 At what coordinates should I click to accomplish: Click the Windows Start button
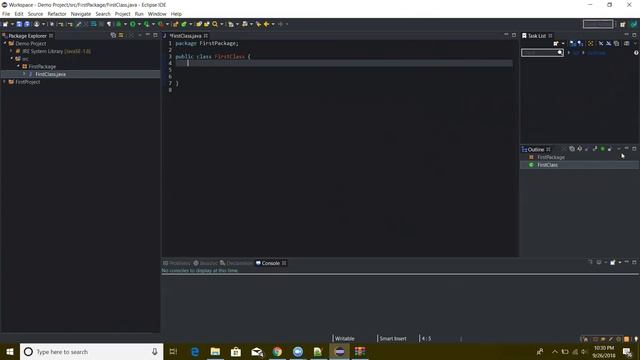[x=10, y=351]
